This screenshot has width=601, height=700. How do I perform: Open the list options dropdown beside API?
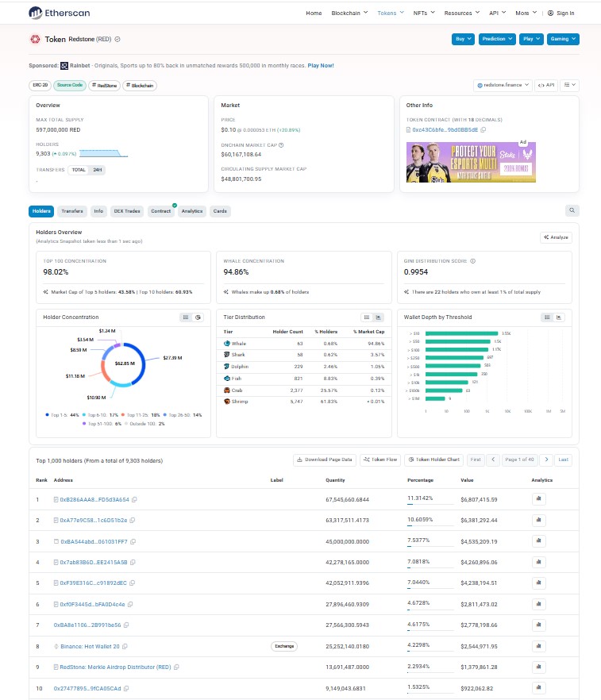[x=570, y=85]
